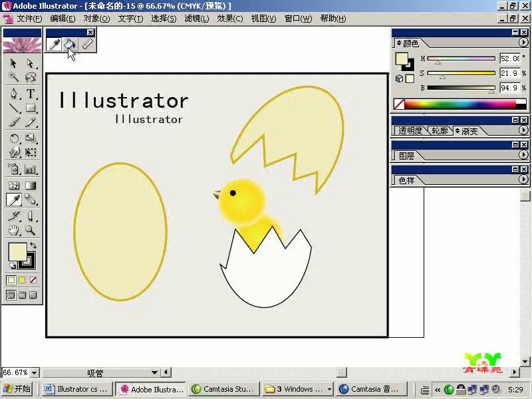532x399 pixels.
Task: Expand the 颜色 panel tab double-arrow
Action: (399, 43)
